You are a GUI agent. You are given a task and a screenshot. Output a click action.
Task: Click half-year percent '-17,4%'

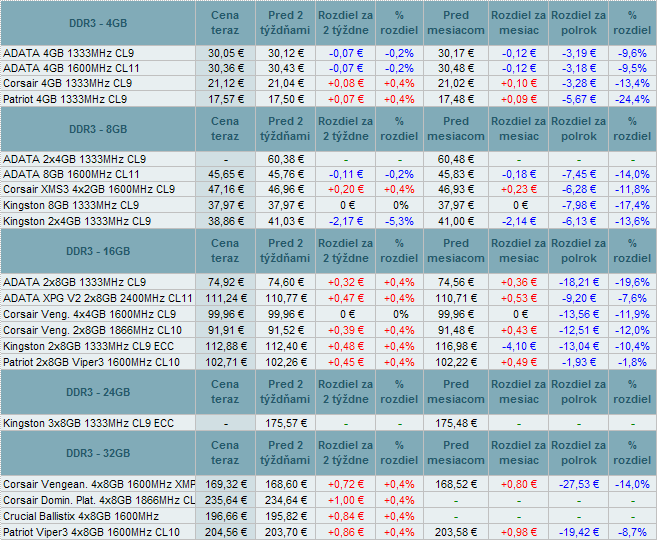click(632, 205)
